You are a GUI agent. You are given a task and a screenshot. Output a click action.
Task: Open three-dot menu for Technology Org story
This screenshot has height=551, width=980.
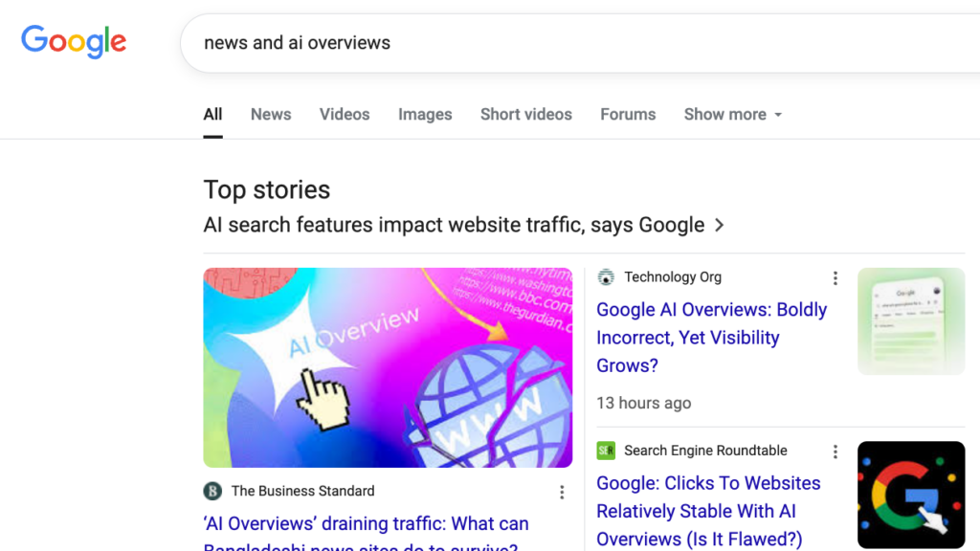point(835,278)
